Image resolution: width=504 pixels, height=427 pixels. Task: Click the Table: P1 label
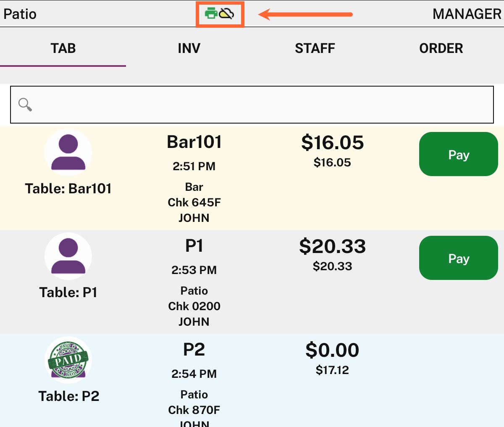pos(68,292)
